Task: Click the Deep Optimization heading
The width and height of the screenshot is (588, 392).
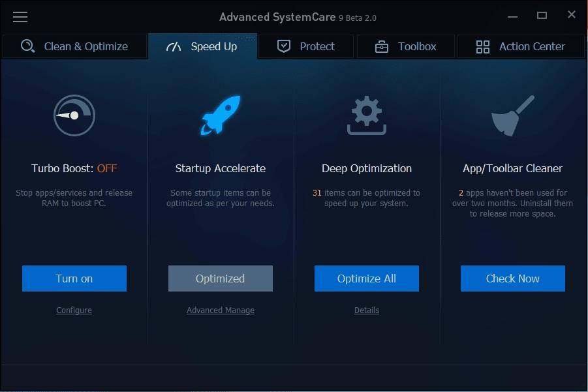Action: (x=367, y=168)
